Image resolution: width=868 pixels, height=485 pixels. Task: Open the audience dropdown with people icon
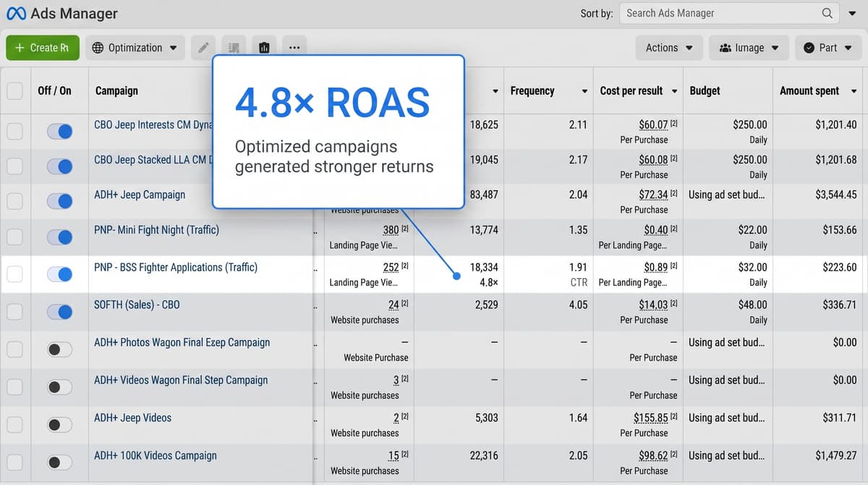pos(749,48)
